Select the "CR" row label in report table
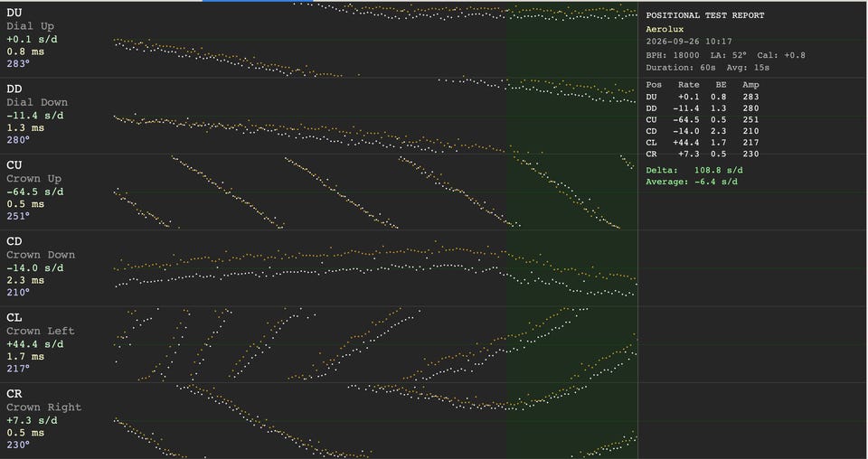The height and width of the screenshot is (459, 868). tap(652, 155)
